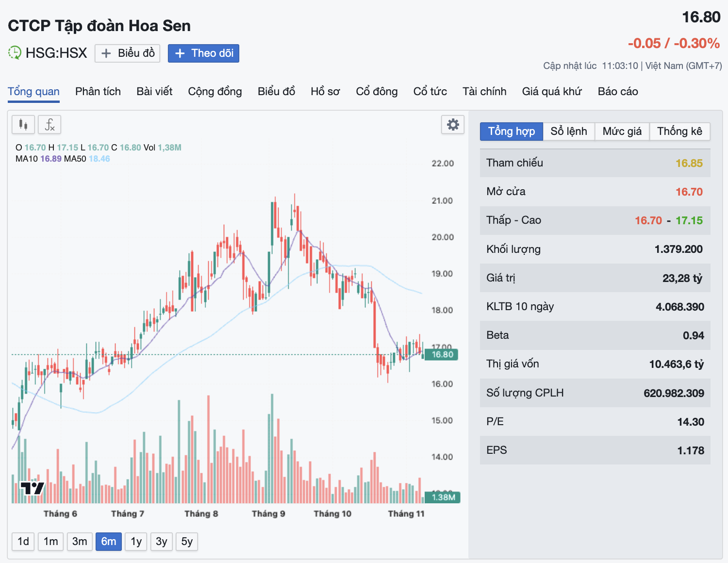Screen dimensions: 728x563
Task: Select the Mức giá panel tab
Action: click(622, 131)
